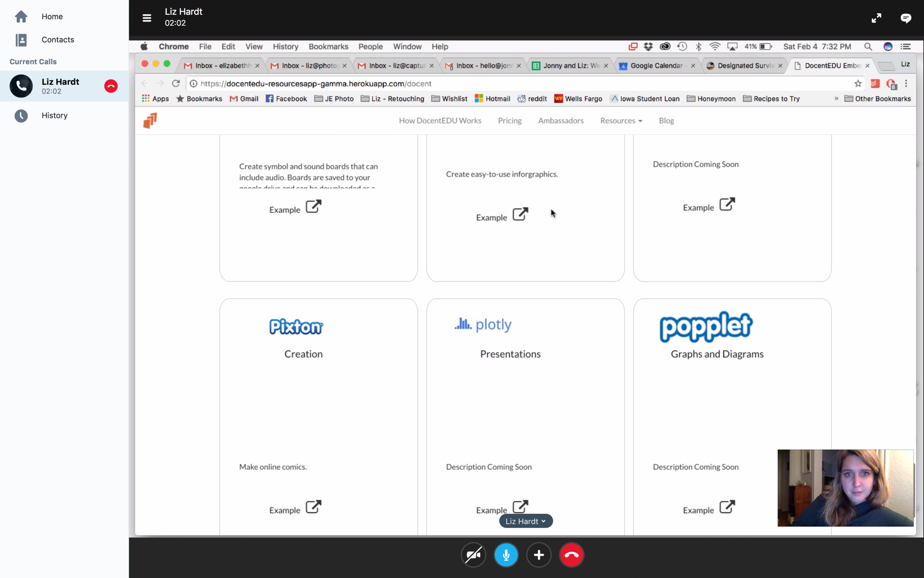Screen dimensions: 924x578
Task: Click the DocentEDU orange logo
Action: tap(150, 121)
